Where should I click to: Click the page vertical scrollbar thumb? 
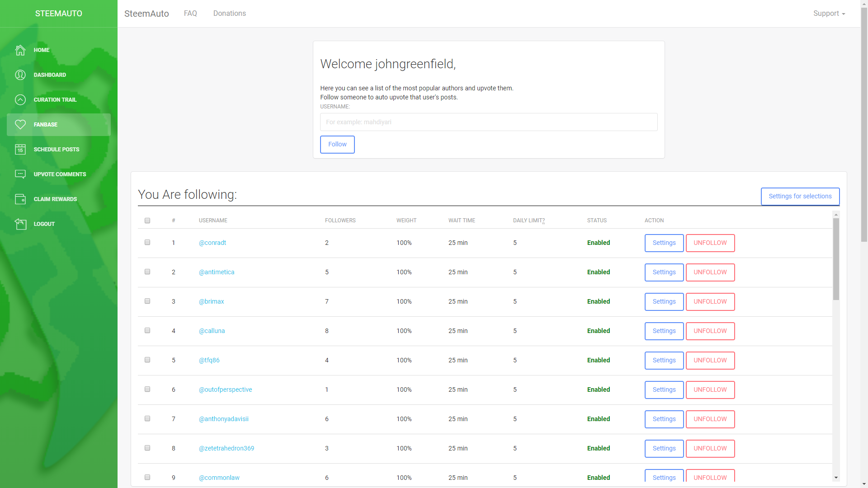[x=864, y=124]
